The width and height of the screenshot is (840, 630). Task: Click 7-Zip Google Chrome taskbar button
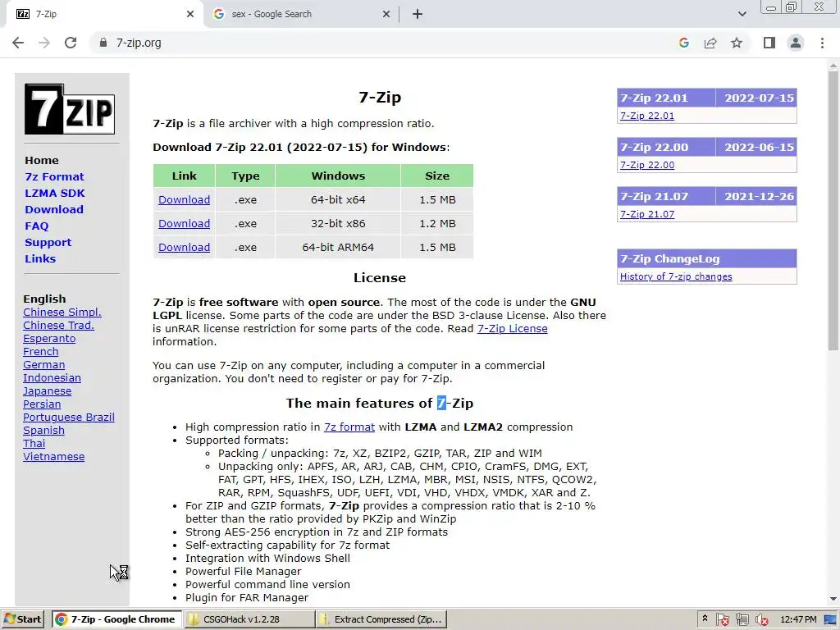[x=116, y=619]
